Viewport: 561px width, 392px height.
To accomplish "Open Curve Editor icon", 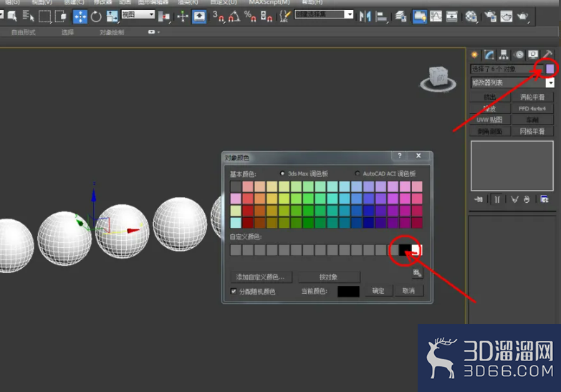I will point(436,16).
